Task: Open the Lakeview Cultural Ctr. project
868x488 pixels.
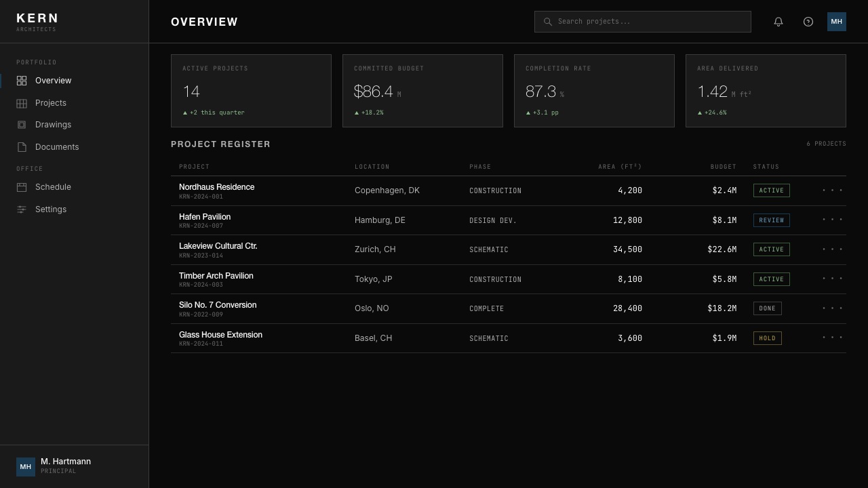Action: click(218, 246)
